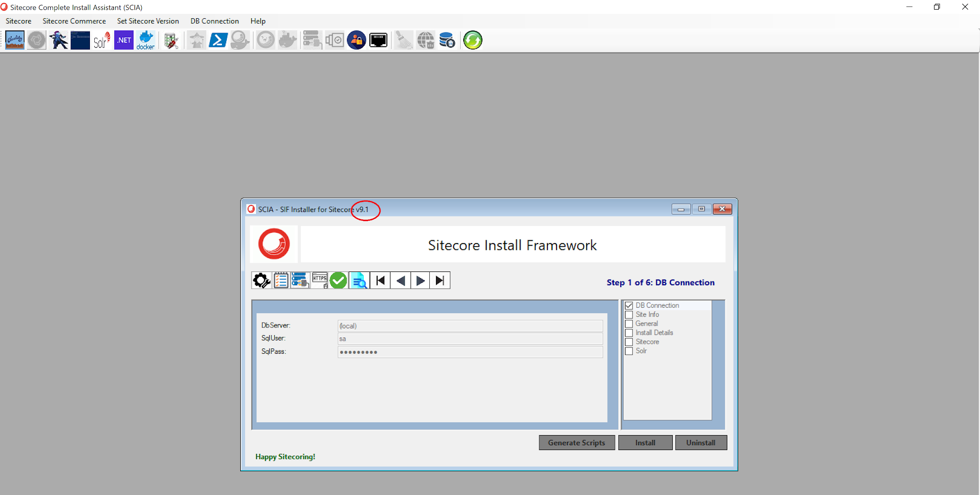Go to next step arrow

tap(420, 281)
